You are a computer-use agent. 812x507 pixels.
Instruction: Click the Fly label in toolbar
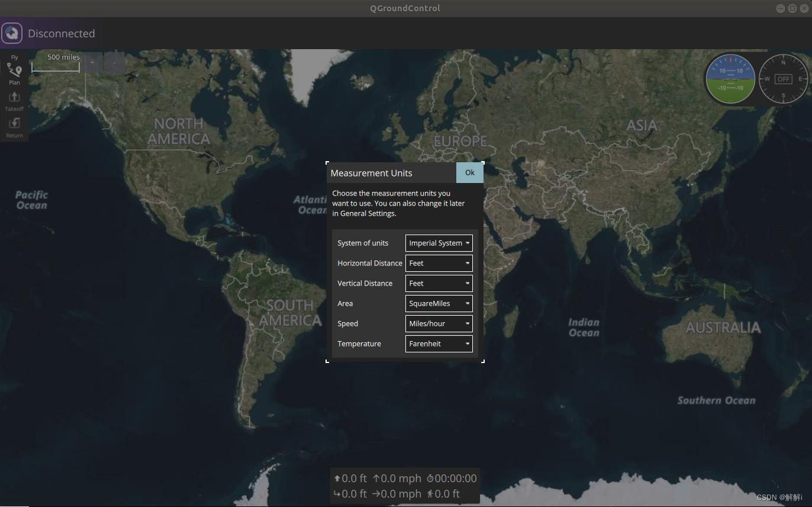pos(14,57)
